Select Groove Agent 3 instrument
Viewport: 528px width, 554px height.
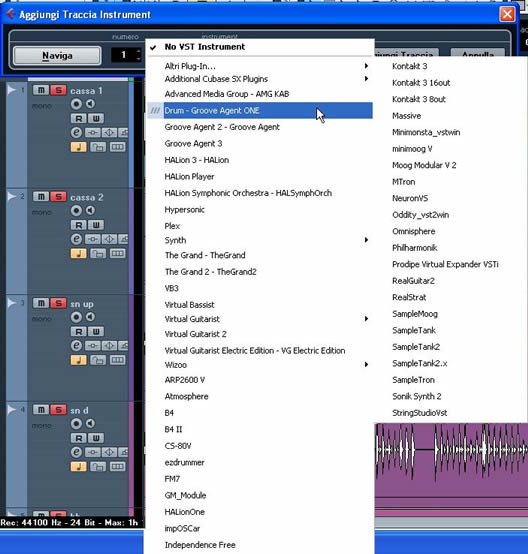260,144
